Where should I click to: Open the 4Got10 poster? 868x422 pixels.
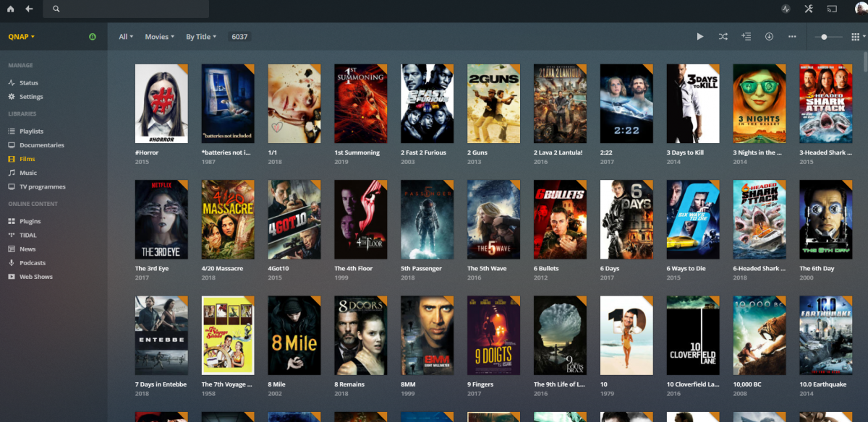pyautogui.click(x=294, y=220)
